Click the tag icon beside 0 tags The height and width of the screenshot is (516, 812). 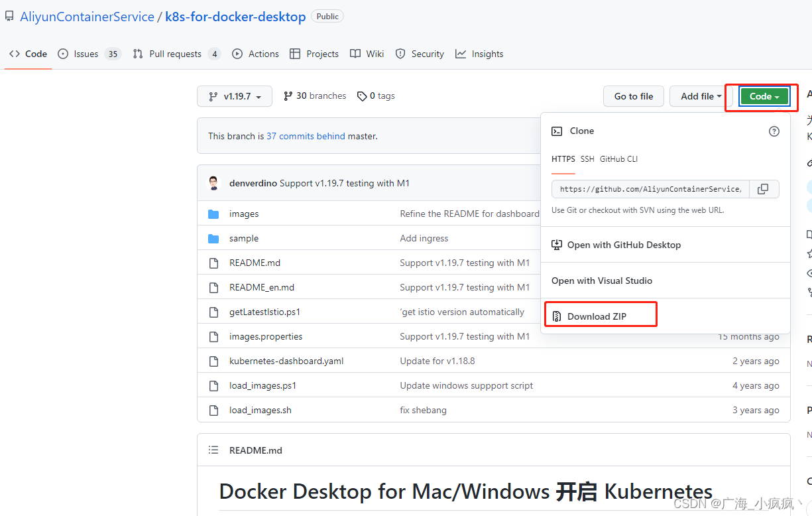click(362, 96)
